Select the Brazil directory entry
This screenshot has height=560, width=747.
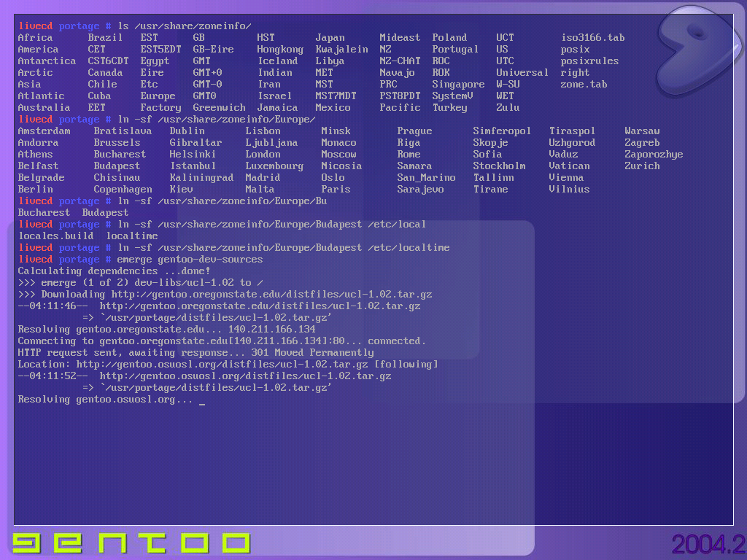[x=105, y=38]
